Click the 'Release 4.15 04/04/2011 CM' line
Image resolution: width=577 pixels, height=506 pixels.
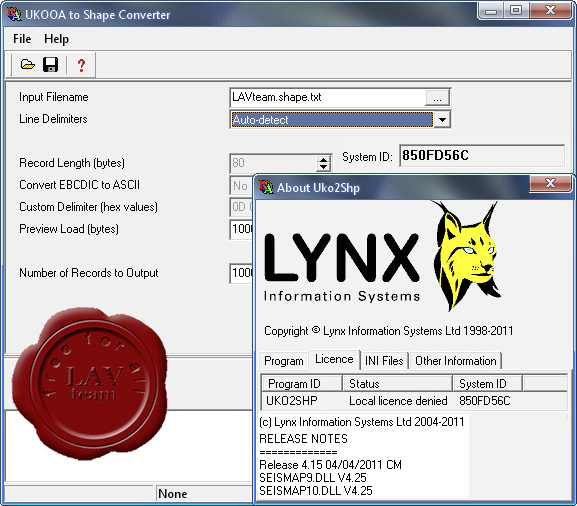point(330,464)
